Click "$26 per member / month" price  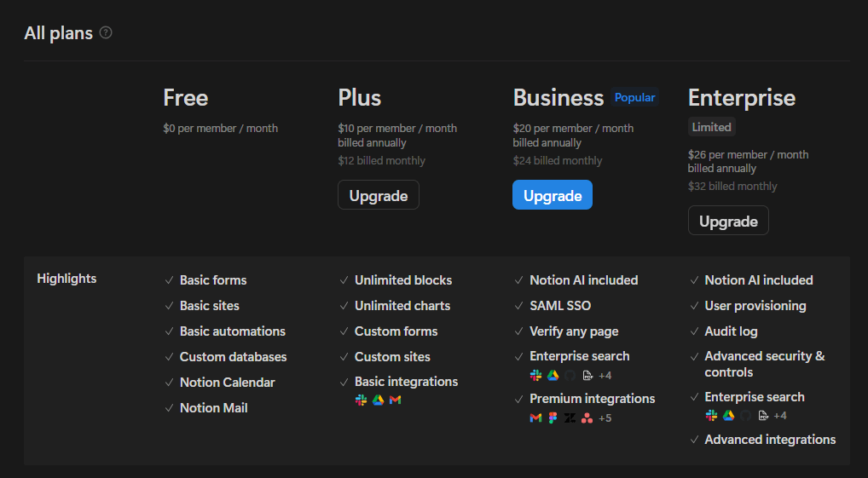[x=748, y=154]
